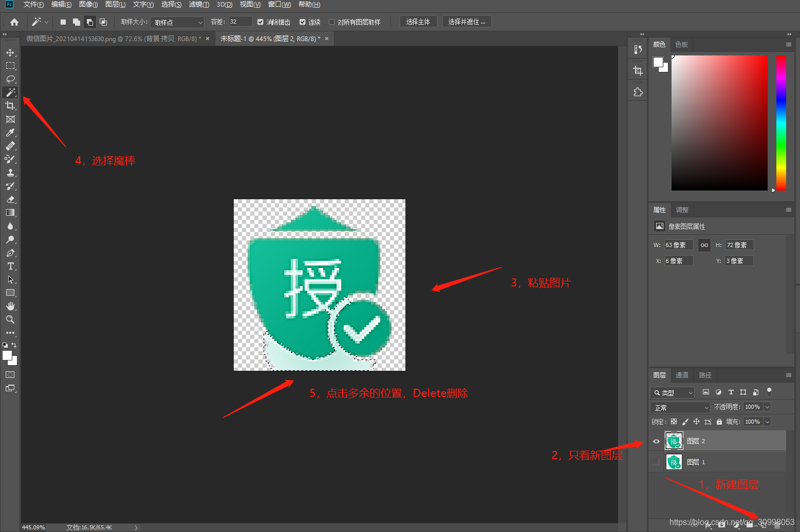Click the rainbow hue slider

pyautogui.click(x=781, y=123)
